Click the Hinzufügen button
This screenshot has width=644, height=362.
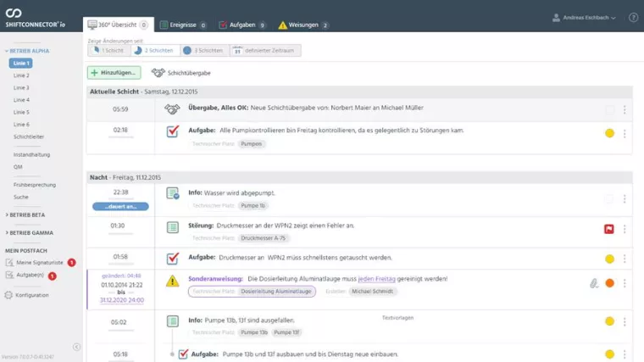point(115,73)
